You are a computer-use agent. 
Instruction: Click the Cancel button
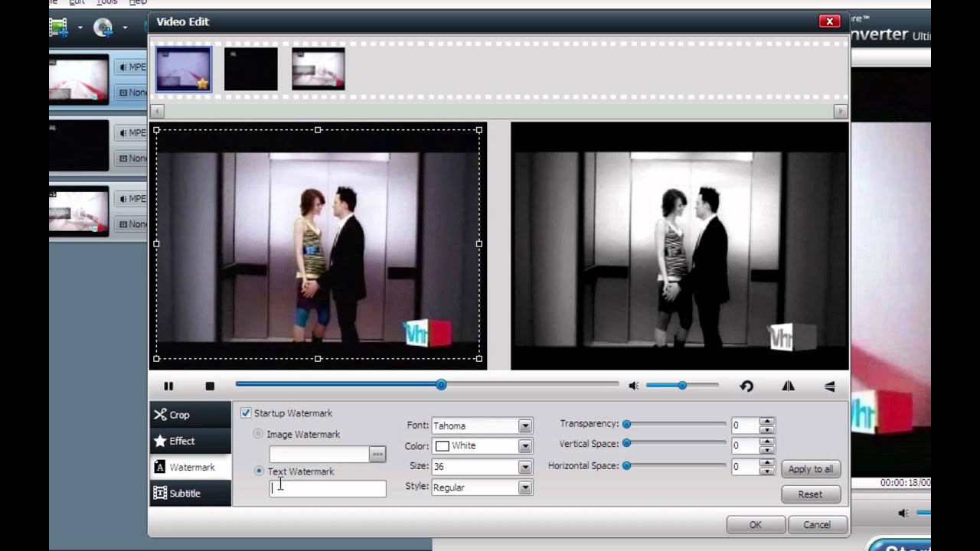point(817,525)
